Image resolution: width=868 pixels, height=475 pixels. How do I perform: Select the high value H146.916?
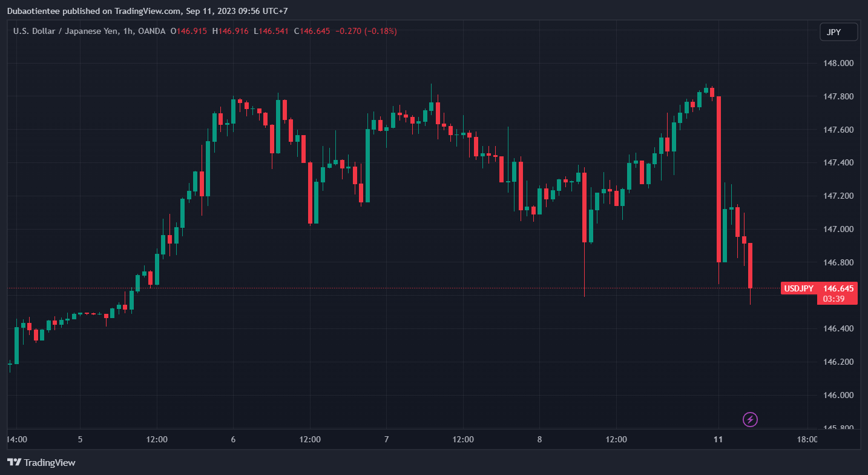[230, 31]
